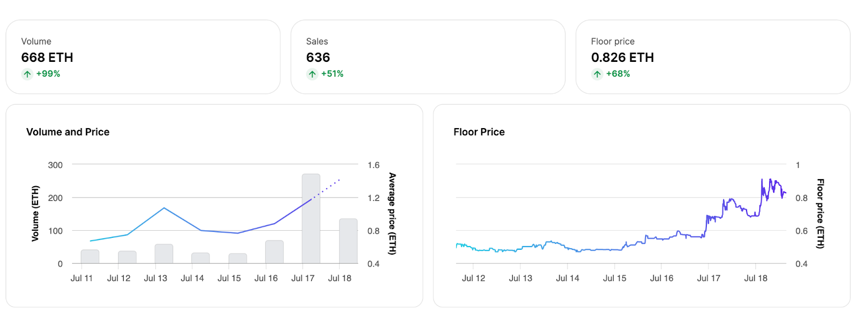Click the Jul 11 volume bar

point(90,257)
